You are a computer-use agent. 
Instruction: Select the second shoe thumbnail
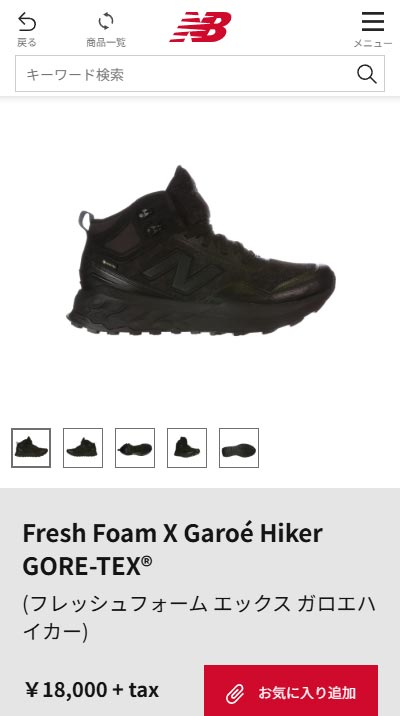click(x=83, y=448)
